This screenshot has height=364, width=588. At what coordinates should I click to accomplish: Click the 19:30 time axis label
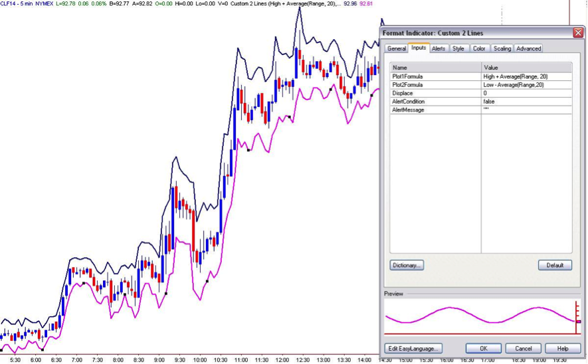559,360
